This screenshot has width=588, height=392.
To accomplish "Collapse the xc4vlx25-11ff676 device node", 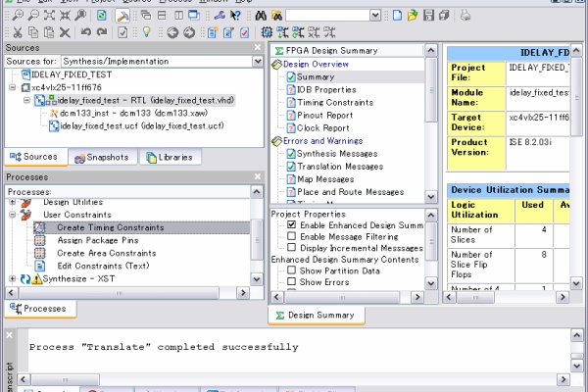I will [x=12, y=87].
